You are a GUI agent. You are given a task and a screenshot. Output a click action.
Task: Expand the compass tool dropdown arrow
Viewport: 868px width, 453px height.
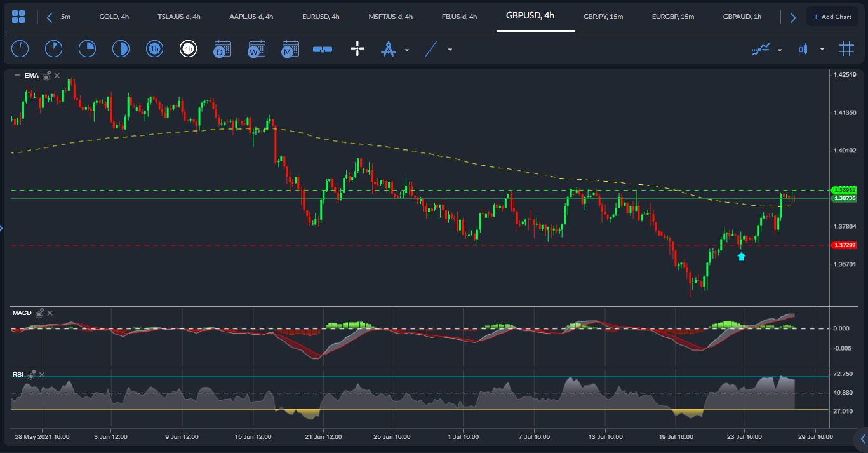pos(407,50)
